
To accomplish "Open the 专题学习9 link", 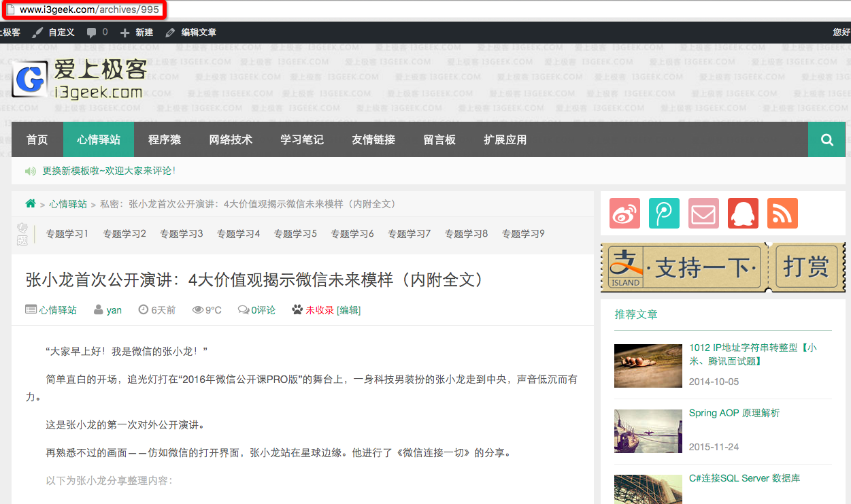I will pos(524,234).
